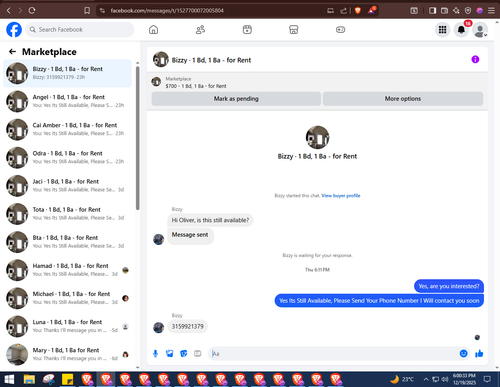500x387 pixels.
Task: Select the Luna conversation
Action: tap(67, 326)
